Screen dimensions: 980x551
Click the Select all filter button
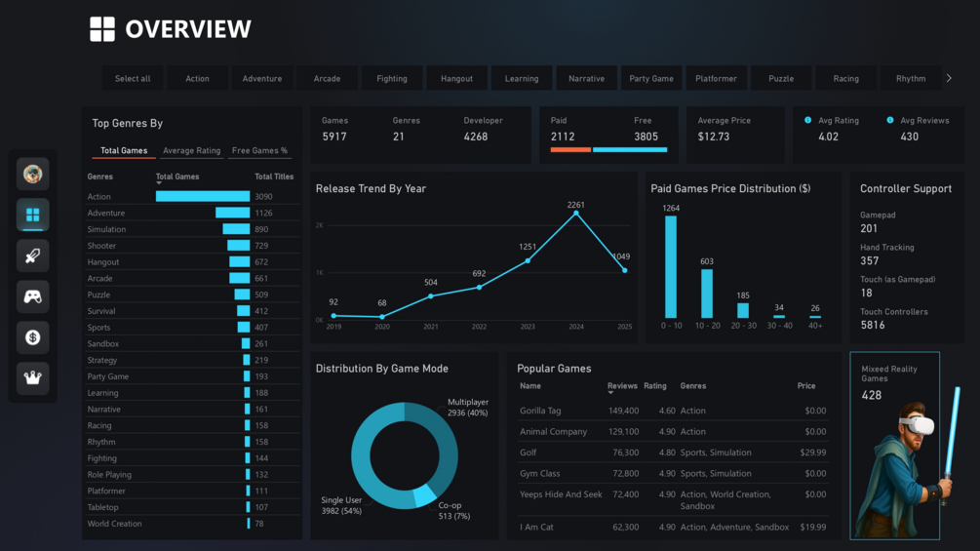point(133,79)
